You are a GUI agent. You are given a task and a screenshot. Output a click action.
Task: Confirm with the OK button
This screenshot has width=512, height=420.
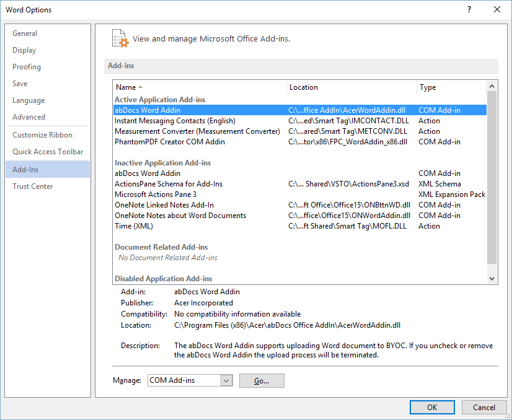coord(432,407)
